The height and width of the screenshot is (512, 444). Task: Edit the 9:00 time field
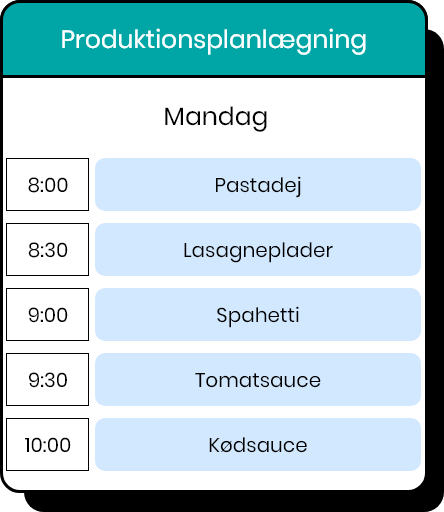[x=48, y=314]
